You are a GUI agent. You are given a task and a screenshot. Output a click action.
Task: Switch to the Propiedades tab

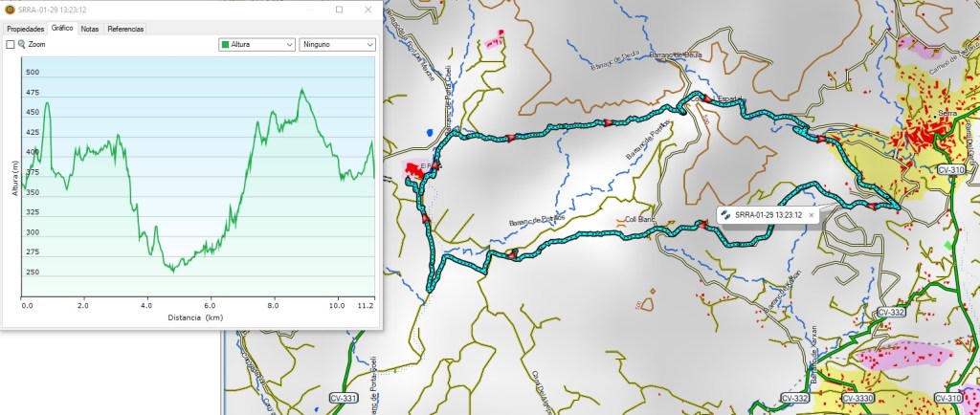pyautogui.click(x=26, y=29)
